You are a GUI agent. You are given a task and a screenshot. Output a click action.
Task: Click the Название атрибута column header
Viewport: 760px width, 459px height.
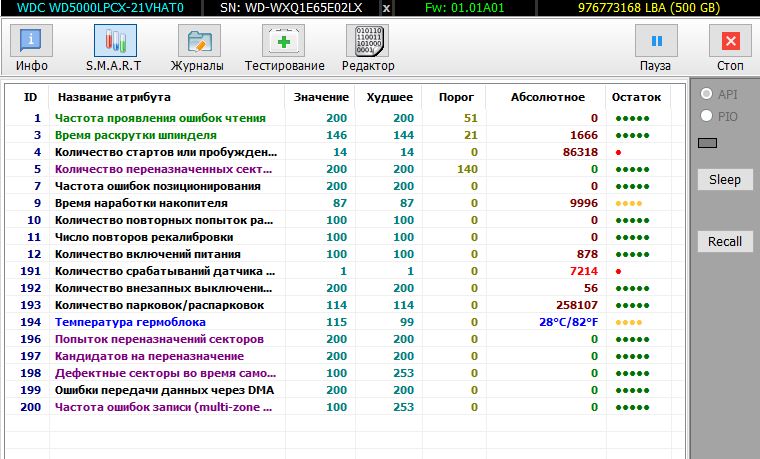coord(114,97)
